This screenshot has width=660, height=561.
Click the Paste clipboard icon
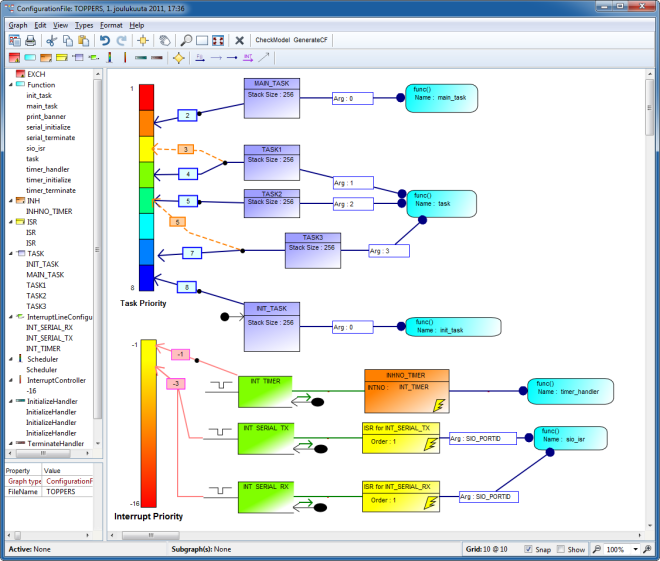tap(83, 40)
